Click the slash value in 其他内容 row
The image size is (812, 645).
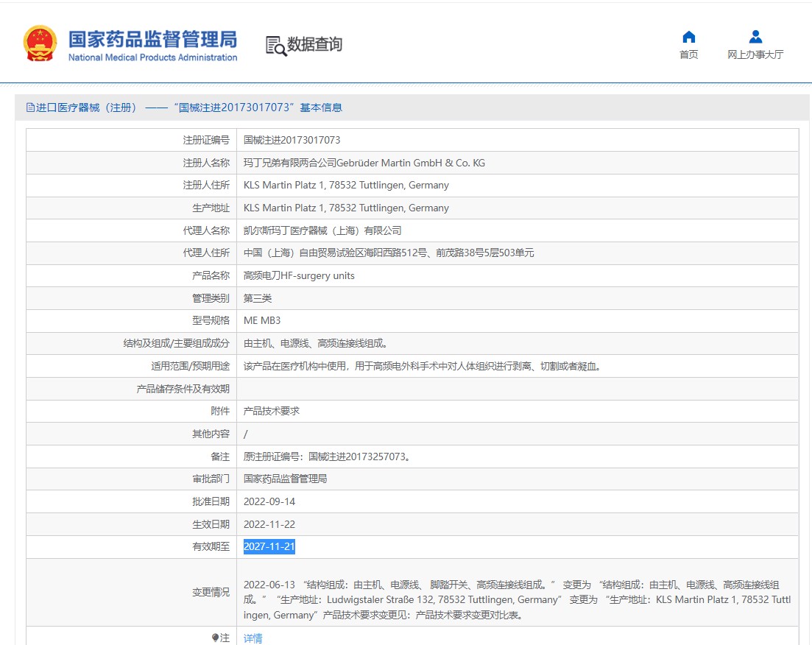point(245,434)
